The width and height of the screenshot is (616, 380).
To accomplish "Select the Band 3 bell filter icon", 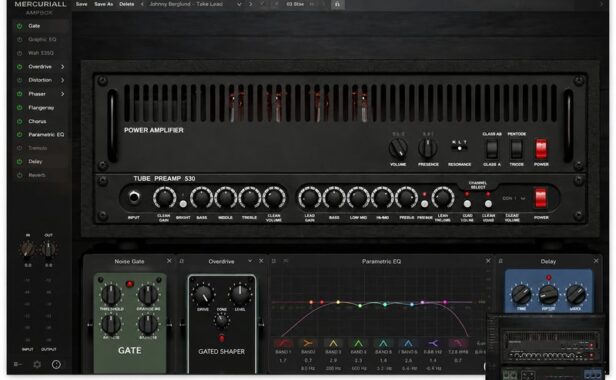I will click(333, 343).
